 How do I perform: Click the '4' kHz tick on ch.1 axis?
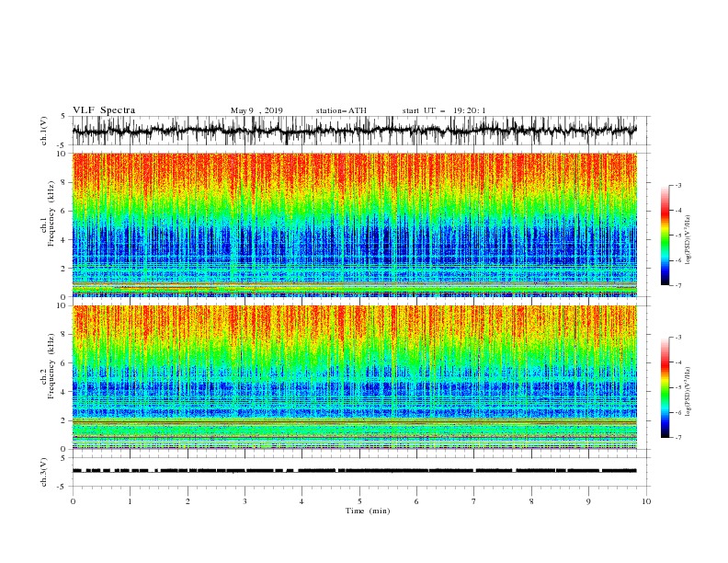64,240
